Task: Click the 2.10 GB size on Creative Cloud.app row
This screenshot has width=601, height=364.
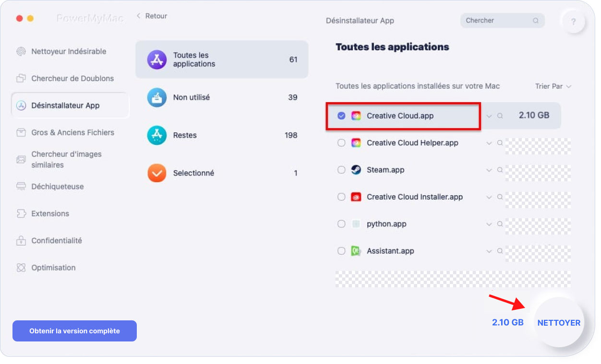Action: 534,115
